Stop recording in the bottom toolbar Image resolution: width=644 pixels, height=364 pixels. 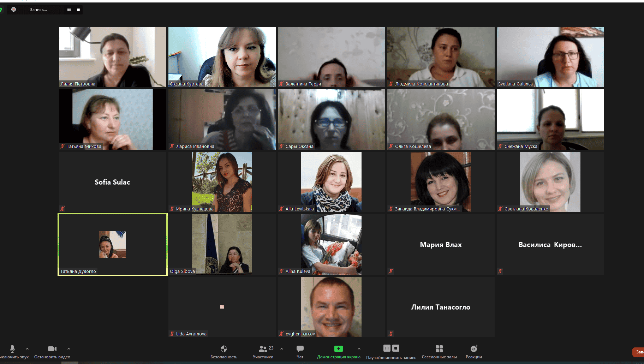(396, 348)
